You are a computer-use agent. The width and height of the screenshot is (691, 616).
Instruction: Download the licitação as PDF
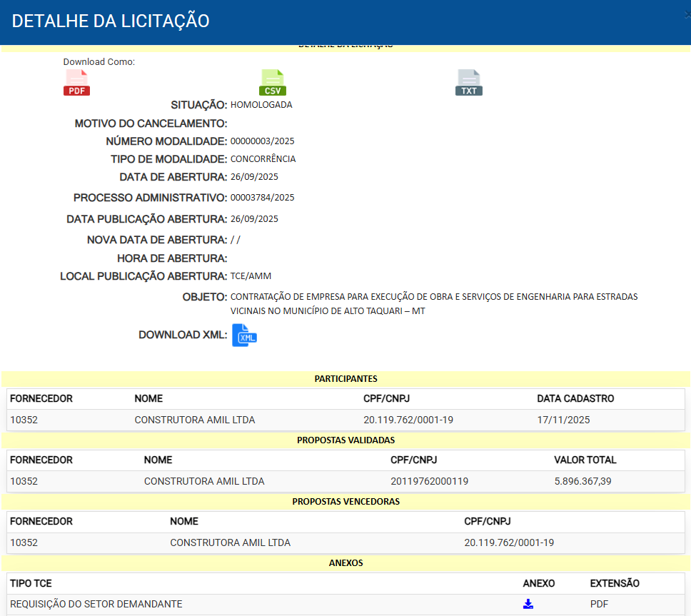click(77, 83)
